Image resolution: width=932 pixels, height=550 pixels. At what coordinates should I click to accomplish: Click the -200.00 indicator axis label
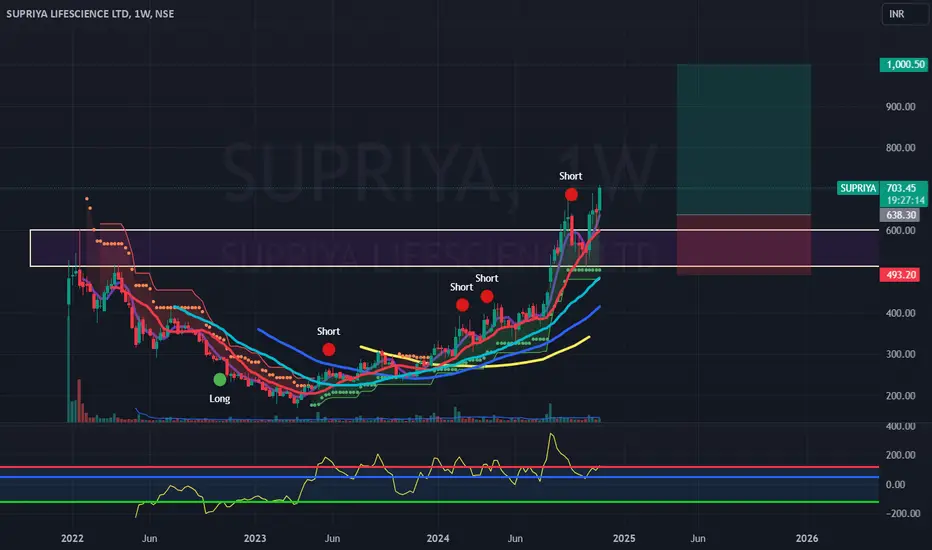(x=903, y=513)
